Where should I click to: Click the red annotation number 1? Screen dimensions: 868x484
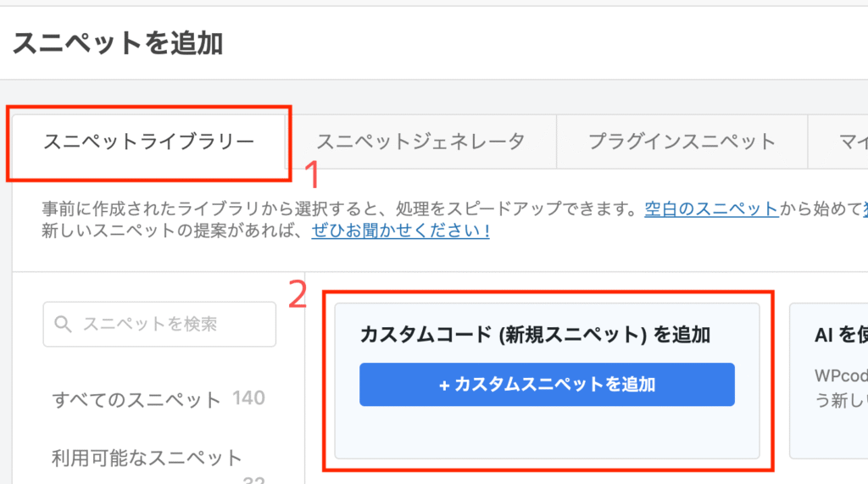(x=312, y=175)
